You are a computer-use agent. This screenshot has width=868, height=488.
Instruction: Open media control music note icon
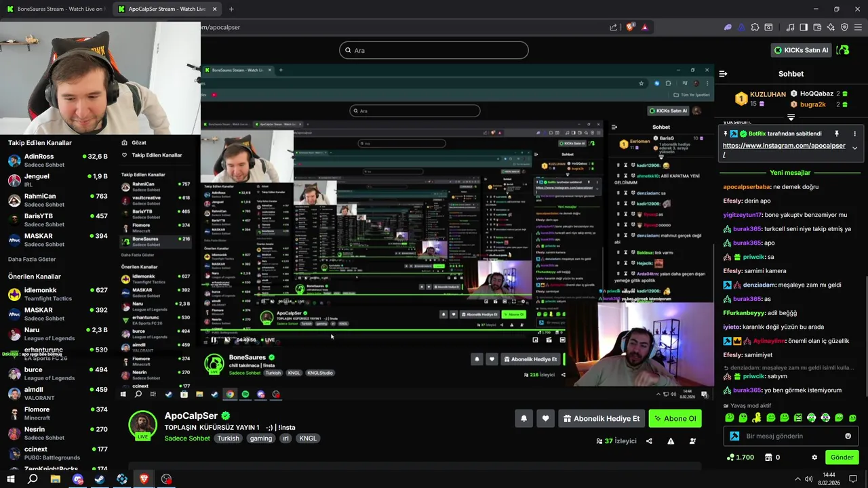[x=790, y=27]
